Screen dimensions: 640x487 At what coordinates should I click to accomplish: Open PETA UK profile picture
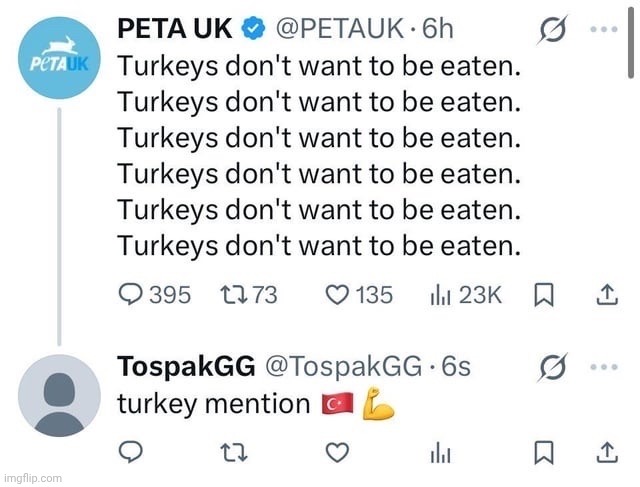click(59, 59)
